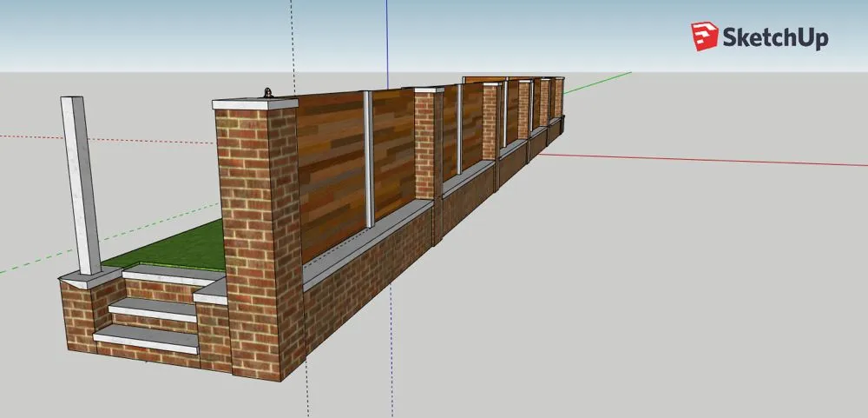
Task: Click the SketchUp wordmark text
Action: click(775, 37)
